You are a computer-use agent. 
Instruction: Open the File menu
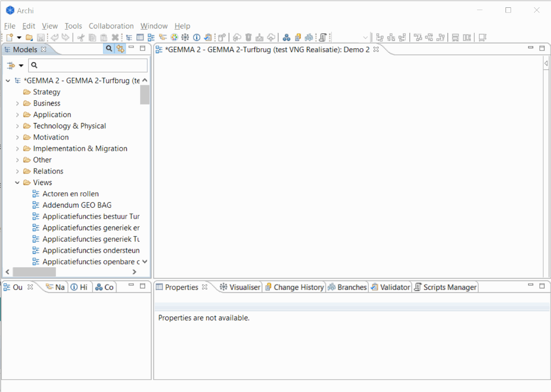pyautogui.click(x=10, y=26)
